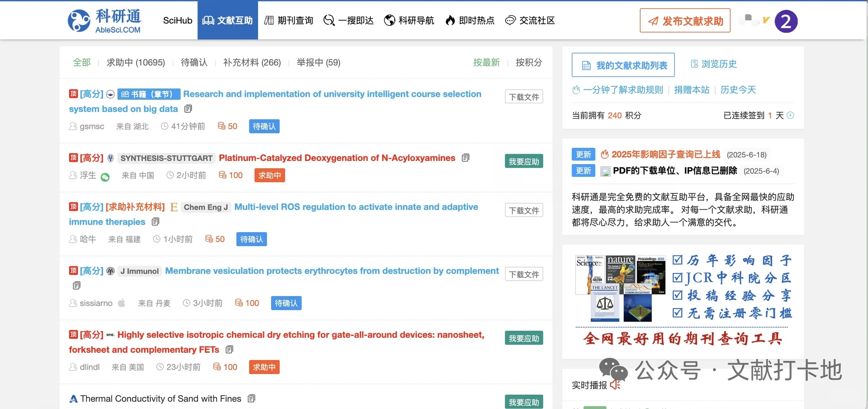Click the AbleSci globe logo icon
Viewport: 868px width, 409px height.
pyautogui.click(x=79, y=20)
